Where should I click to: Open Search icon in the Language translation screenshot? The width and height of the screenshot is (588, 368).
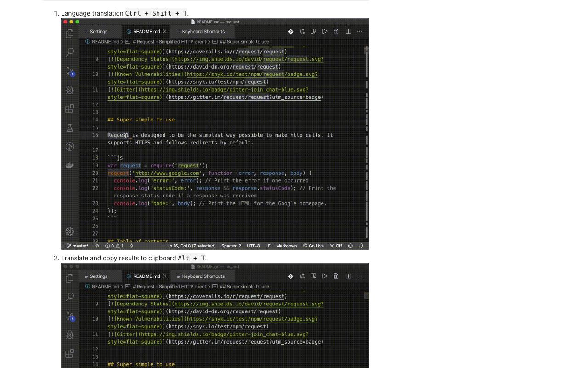coord(70,52)
